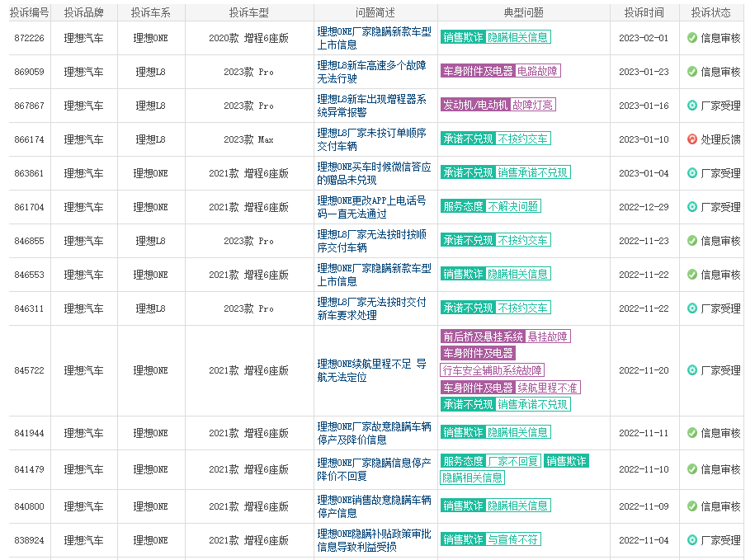Click 行车安全辅助系统故障 tag
The image size is (755, 560).
[492, 370]
